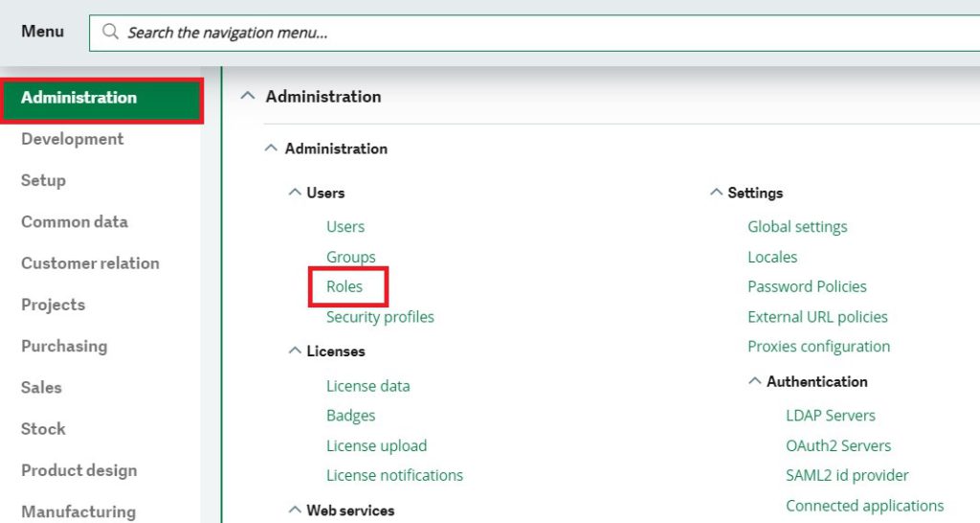The height and width of the screenshot is (523, 980).
Task: Collapse the Users group chevron
Action: coord(295,193)
